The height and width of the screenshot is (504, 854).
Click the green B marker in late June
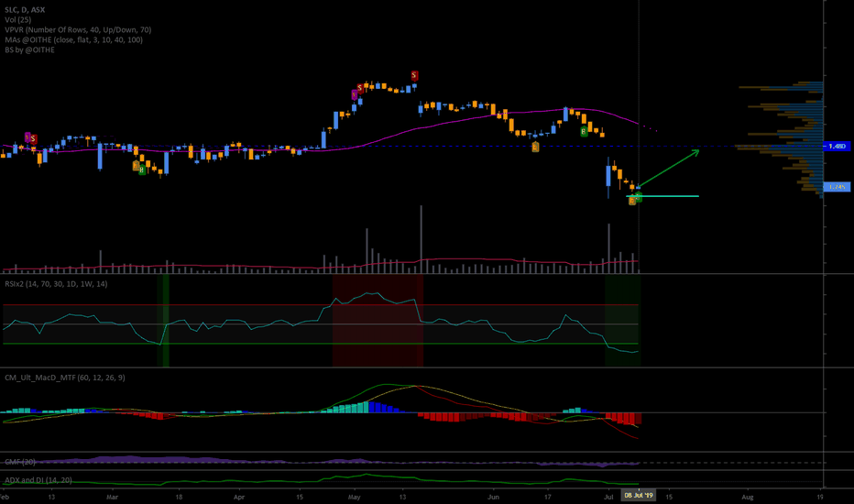pos(584,131)
